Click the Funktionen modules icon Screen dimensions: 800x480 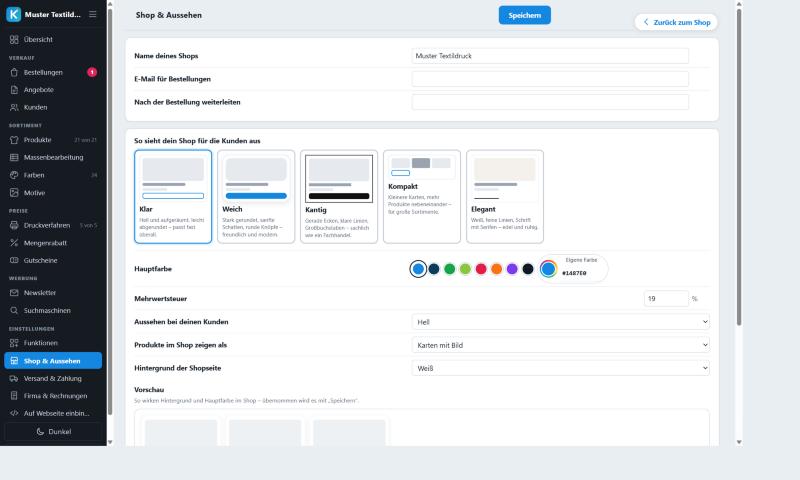coord(14,343)
